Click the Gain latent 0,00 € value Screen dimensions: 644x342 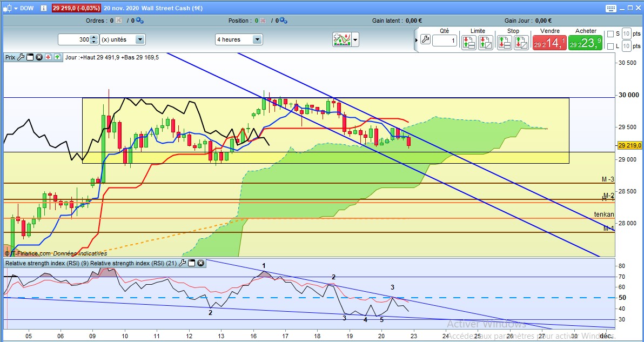pyautogui.click(x=414, y=21)
